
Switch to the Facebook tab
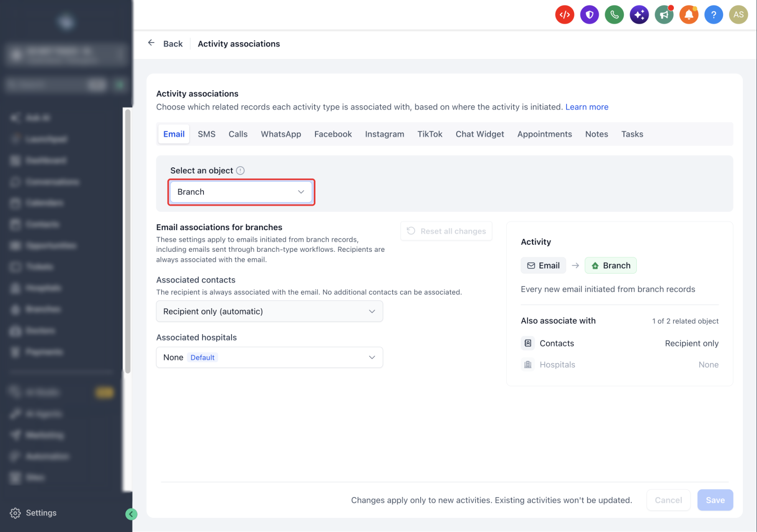[333, 134]
